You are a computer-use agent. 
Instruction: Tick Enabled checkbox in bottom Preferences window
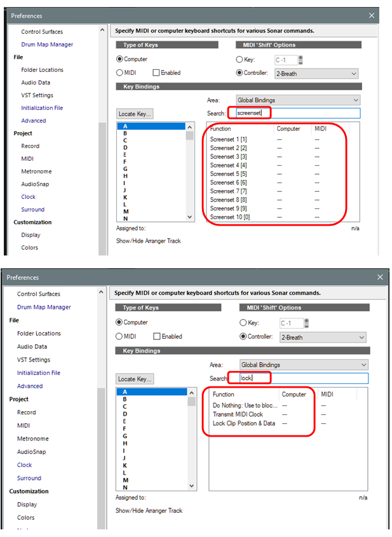coord(157,336)
